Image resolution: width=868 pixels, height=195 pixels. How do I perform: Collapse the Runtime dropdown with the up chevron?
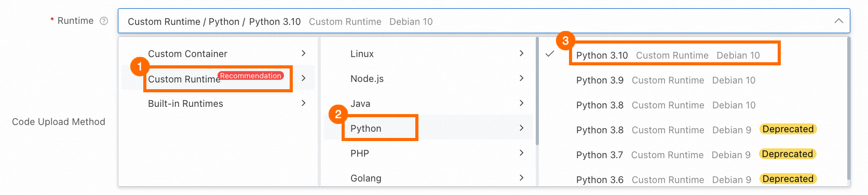click(x=838, y=21)
